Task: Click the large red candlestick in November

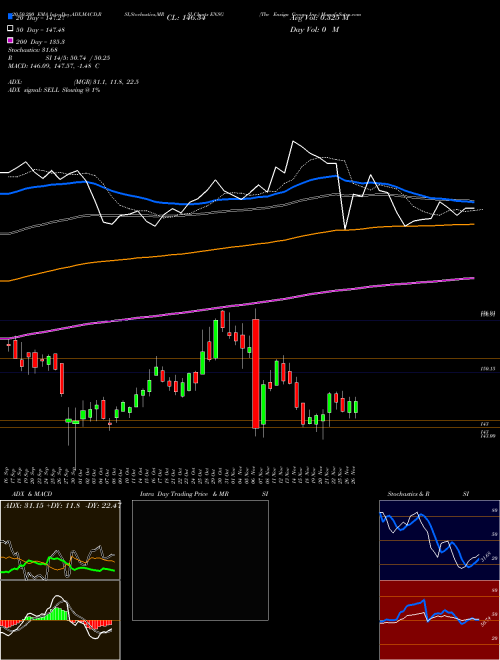Action: 255,374
